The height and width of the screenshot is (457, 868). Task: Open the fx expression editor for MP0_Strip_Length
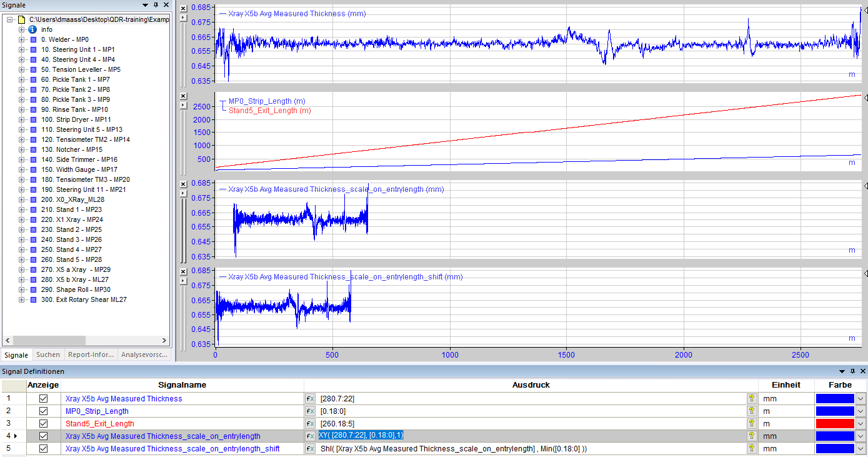click(310, 411)
